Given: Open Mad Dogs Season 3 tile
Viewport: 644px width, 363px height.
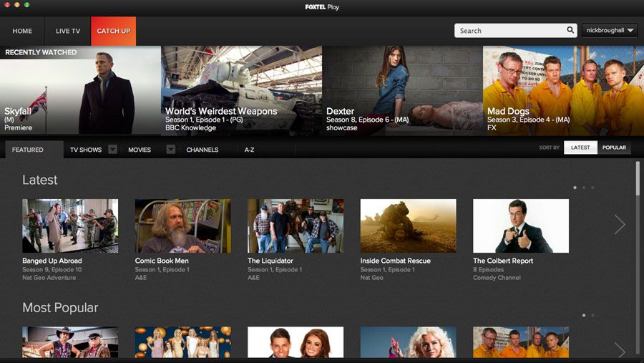Looking at the screenshot, I should pyautogui.click(x=564, y=90).
